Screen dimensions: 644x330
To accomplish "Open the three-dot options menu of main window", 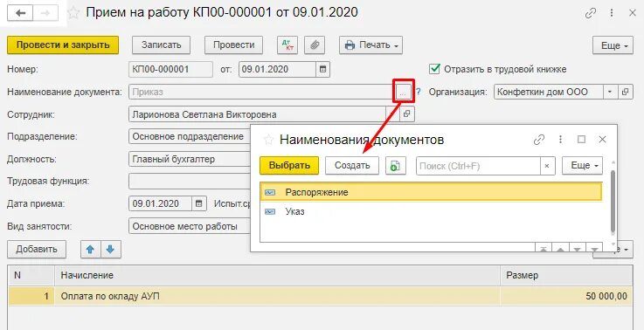I will (x=612, y=13).
